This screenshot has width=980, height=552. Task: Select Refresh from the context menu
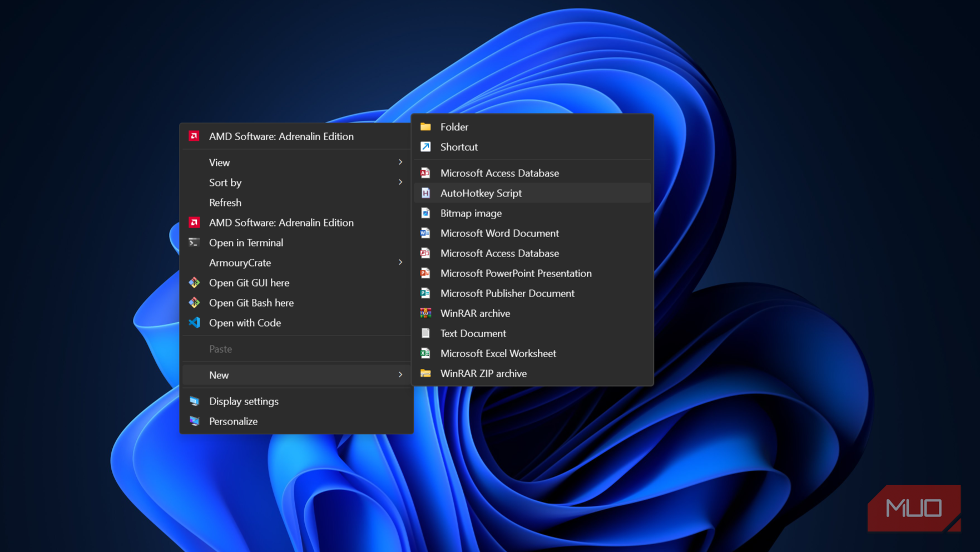tap(225, 203)
